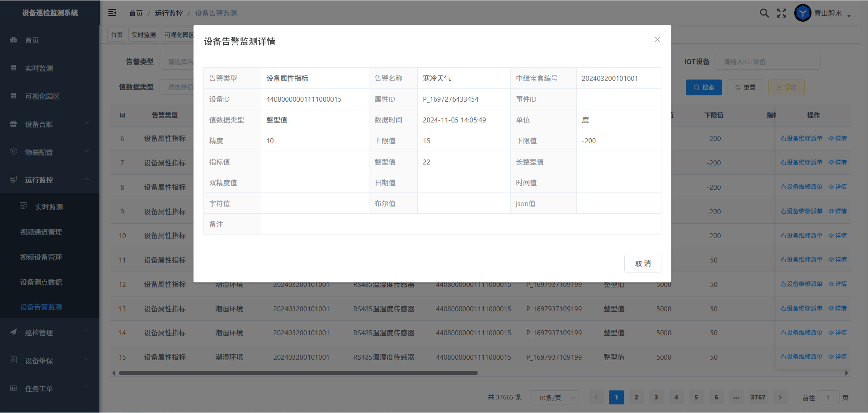
Task: Go to page 3 in pagination
Action: click(x=656, y=397)
